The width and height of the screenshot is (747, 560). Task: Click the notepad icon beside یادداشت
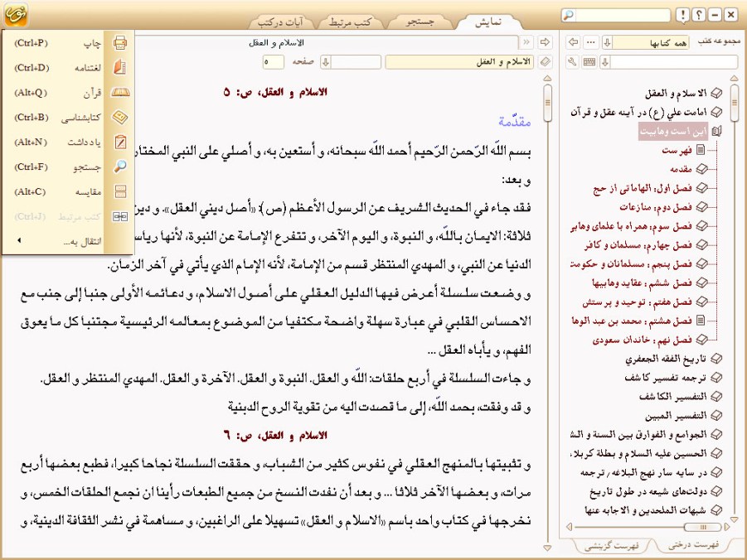pos(119,142)
